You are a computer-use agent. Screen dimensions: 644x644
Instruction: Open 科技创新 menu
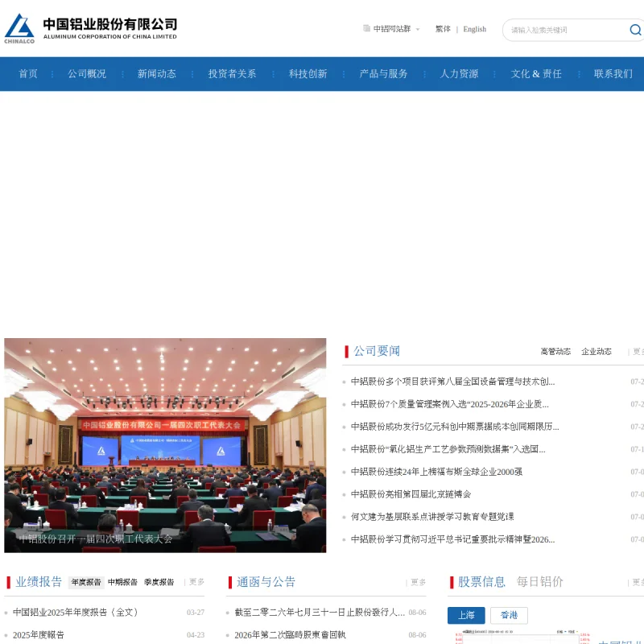308,74
